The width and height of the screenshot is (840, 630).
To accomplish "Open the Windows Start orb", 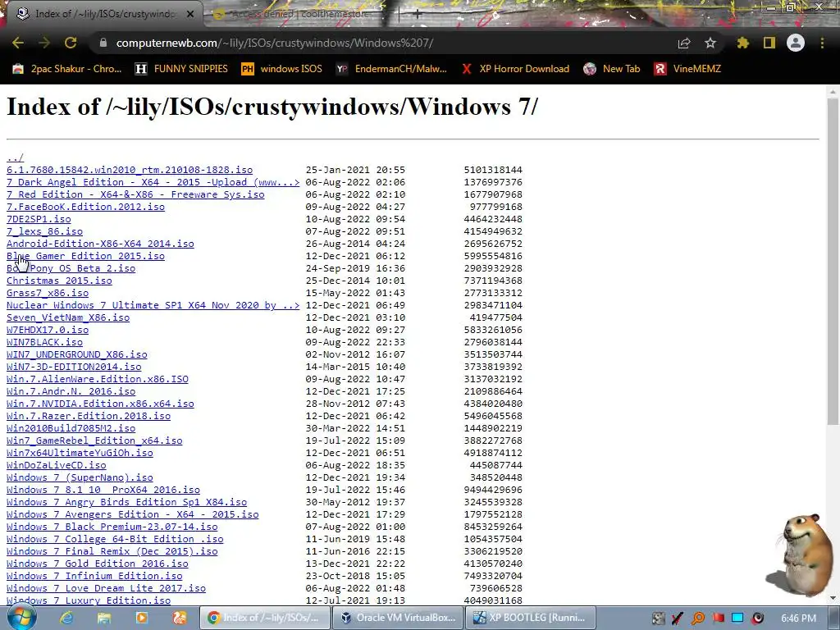I will [x=21, y=617].
